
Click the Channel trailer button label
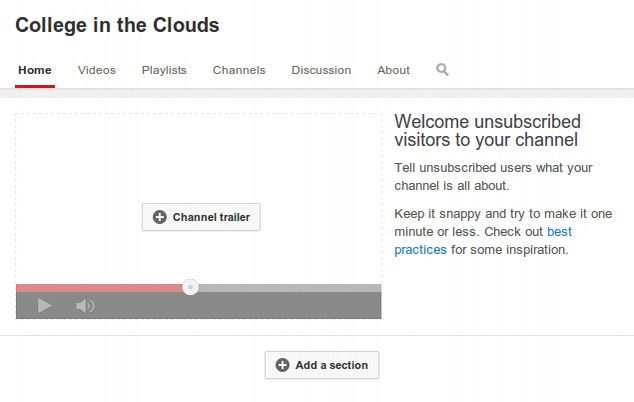point(211,217)
